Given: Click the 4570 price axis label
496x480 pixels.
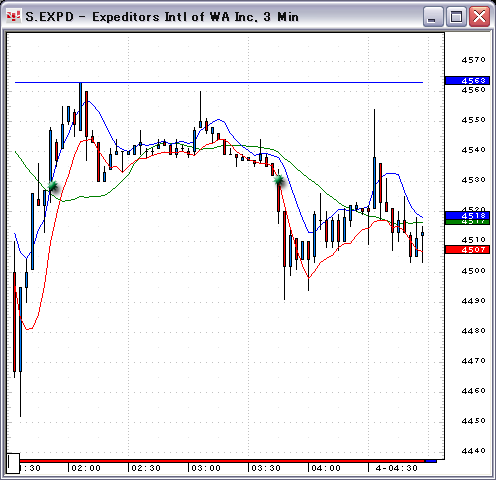Looking at the screenshot, I should click(x=474, y=60).
